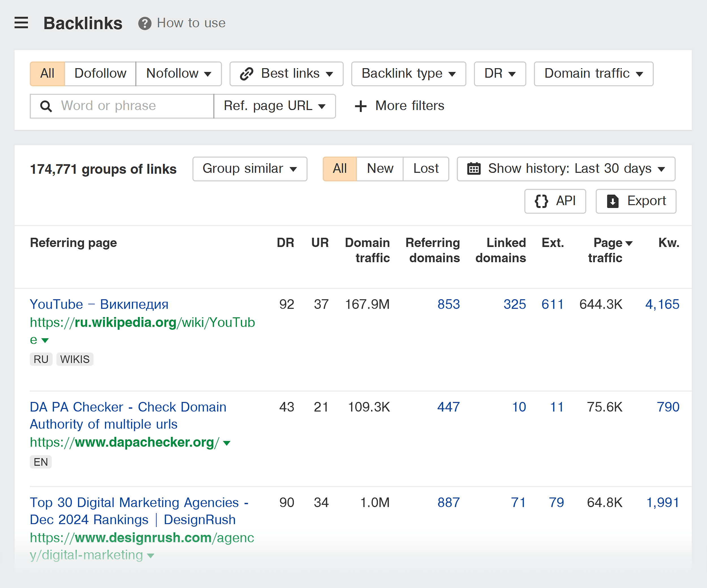The height and width of the screenshot is (588, 707).
Task: Click the EN language tag
Action: 41,462
